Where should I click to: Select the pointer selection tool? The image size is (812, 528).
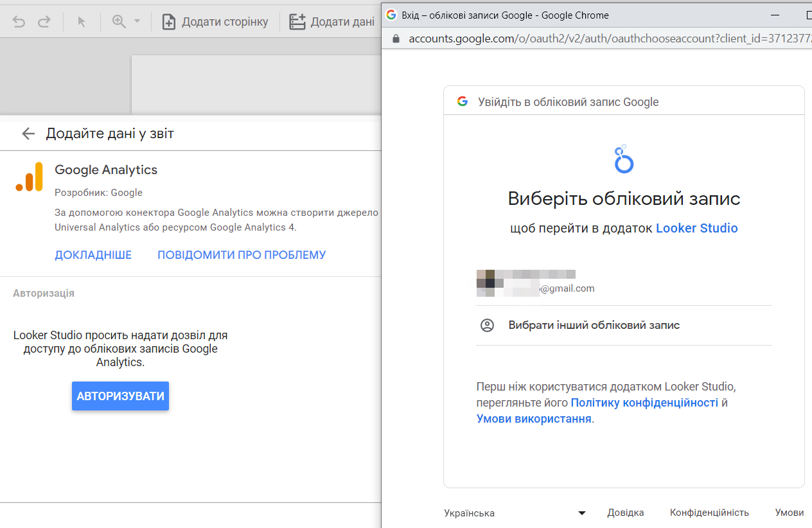coord(82,22)
